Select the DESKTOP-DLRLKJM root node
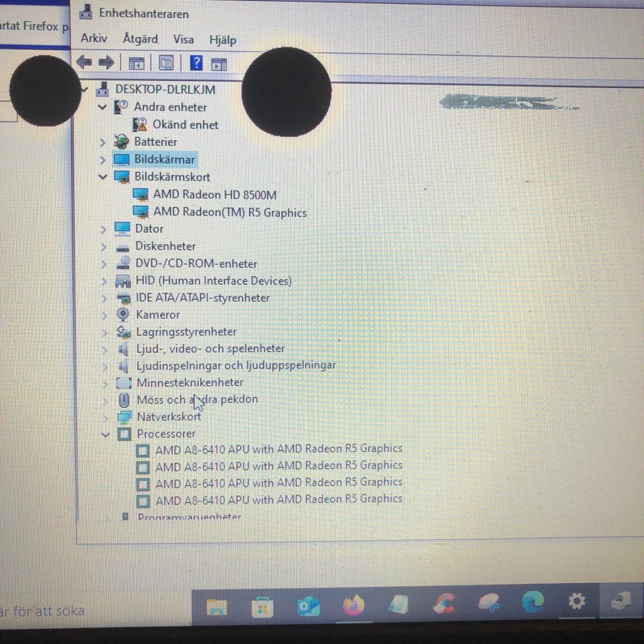The height and width of the screenshot is (644, 644). coord(165,89)
